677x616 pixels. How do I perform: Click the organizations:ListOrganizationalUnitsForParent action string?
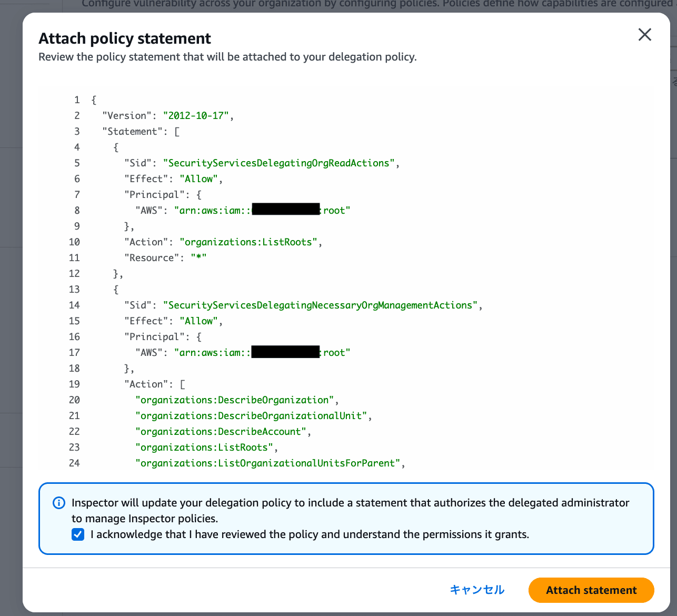pyautogui.click(x=268, y=463)
